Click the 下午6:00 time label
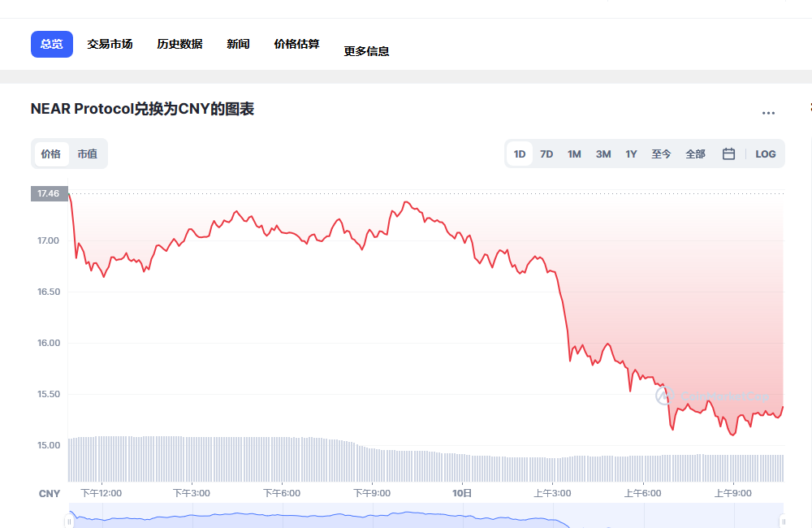The width and height of the screenshot is (812, 528). click(282, 493)
